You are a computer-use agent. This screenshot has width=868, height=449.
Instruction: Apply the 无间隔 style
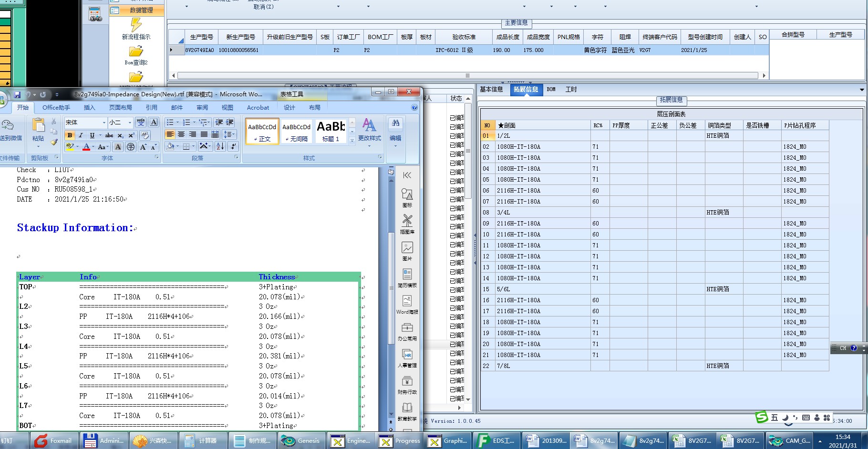click(297, 131)
